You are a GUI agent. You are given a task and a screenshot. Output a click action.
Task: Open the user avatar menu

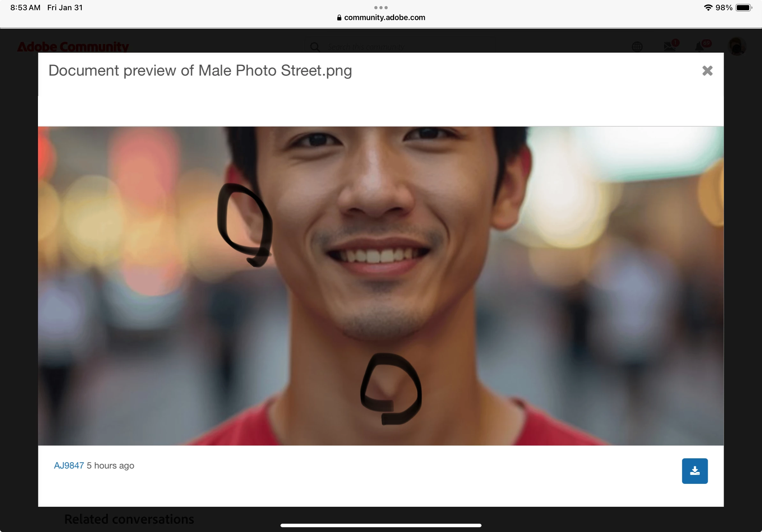[x=737, y=46]
